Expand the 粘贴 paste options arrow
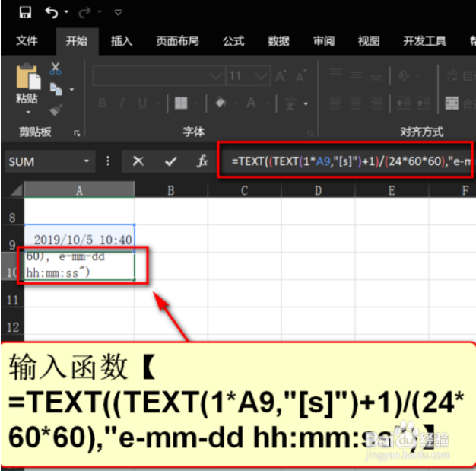Screen dimensions: 476x471 (x=28, y=112)
